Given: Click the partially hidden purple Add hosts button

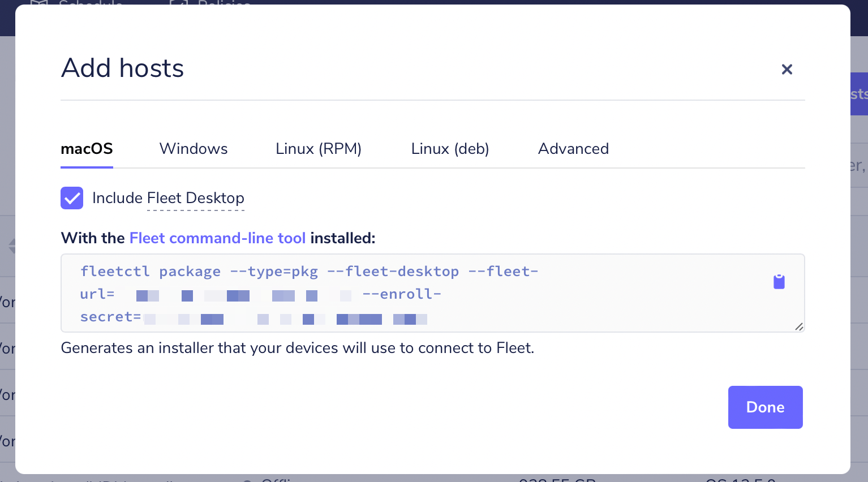Looking at the screenshot, I should (859, 94).
